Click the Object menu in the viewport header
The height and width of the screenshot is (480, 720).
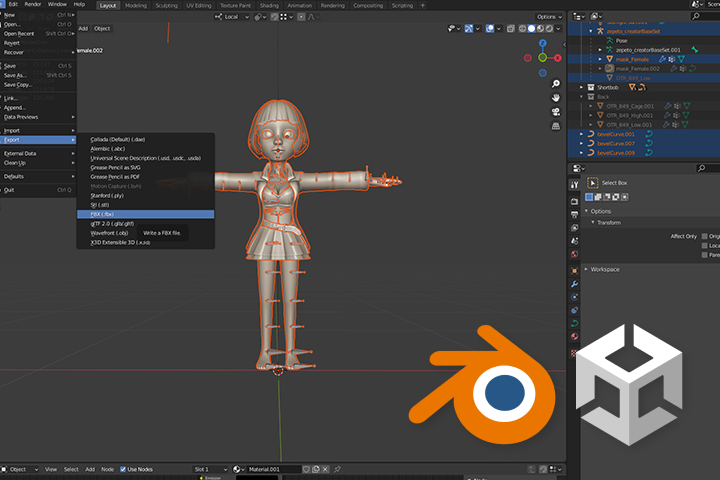pyautogui.click(x=102, y=28)
